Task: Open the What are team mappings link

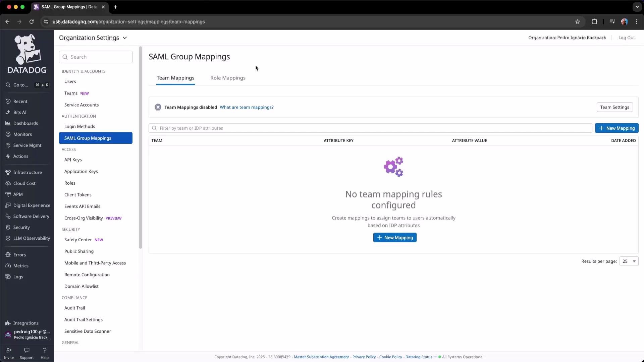Action: (x=247, y=107)
